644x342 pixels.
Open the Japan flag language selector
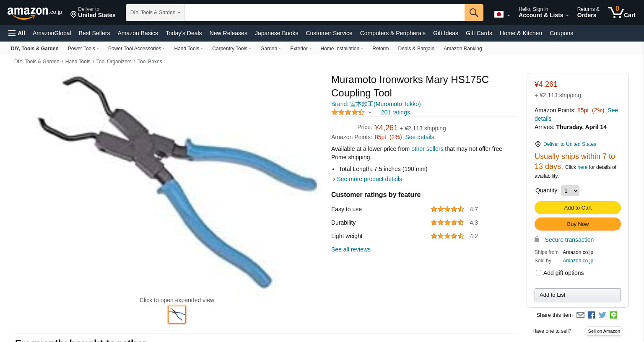pos(502,14)
